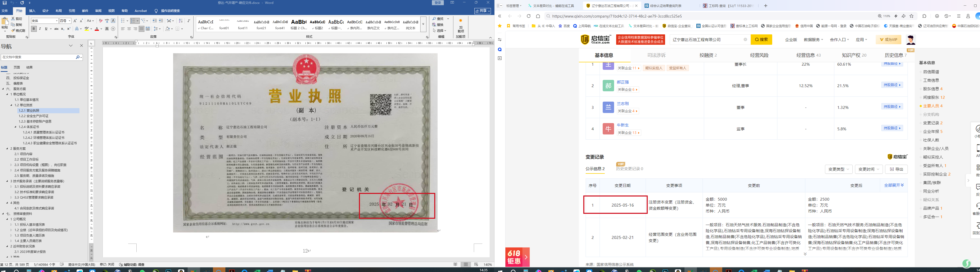
Task: Click the center align paragraph icon
Action: tap(129, 29)
